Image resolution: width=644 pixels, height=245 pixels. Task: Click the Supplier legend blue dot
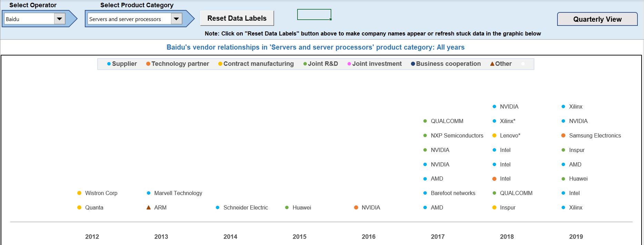[109, 64]
